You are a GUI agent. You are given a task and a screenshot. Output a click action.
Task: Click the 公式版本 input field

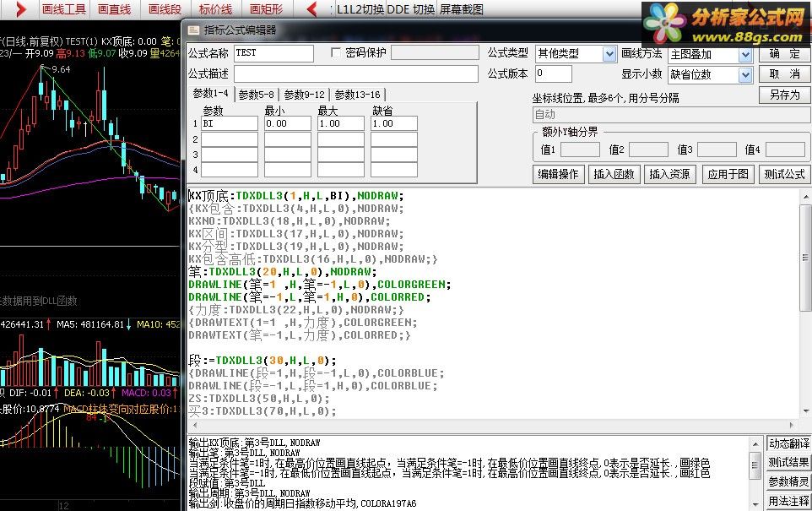point(553,73)
